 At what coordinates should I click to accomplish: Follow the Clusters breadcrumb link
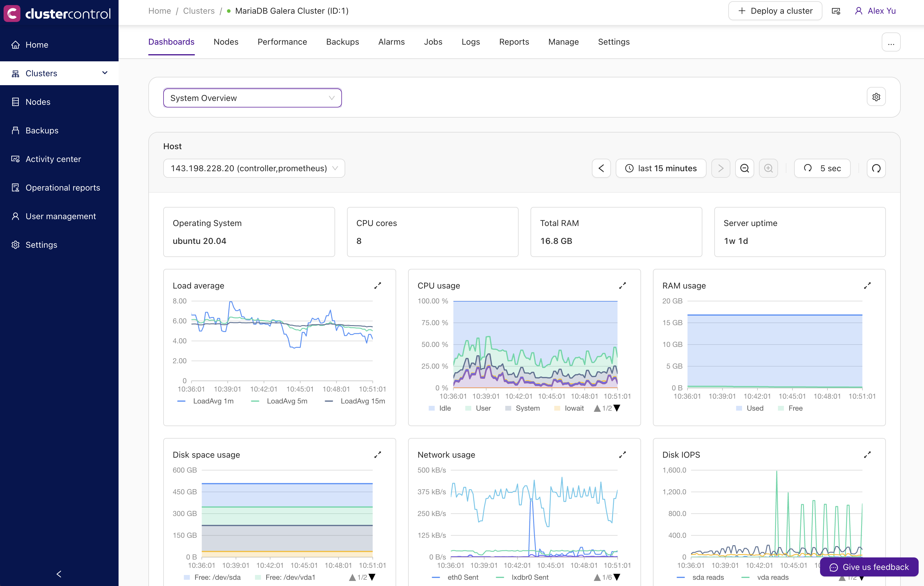click(x=199, y=11)
